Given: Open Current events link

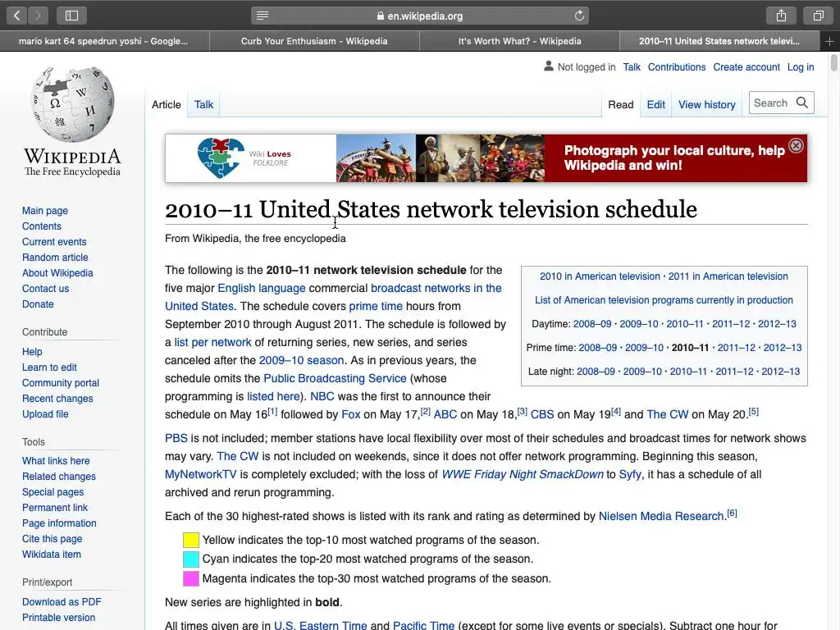Looking at the screenshot, I should pyautogui.click(x=54, y=242).
